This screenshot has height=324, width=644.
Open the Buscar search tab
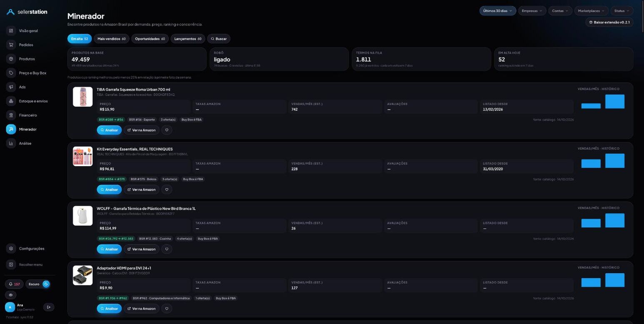[219, 39]
